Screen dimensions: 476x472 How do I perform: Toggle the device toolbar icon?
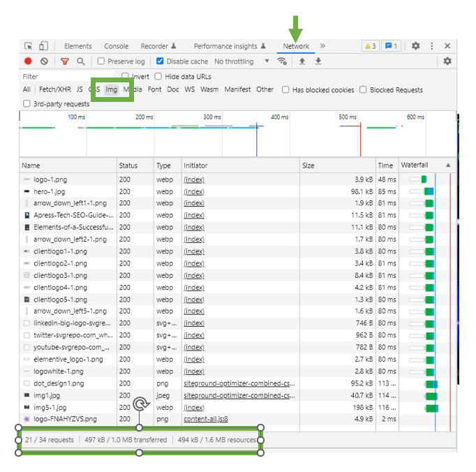[43, 46]
